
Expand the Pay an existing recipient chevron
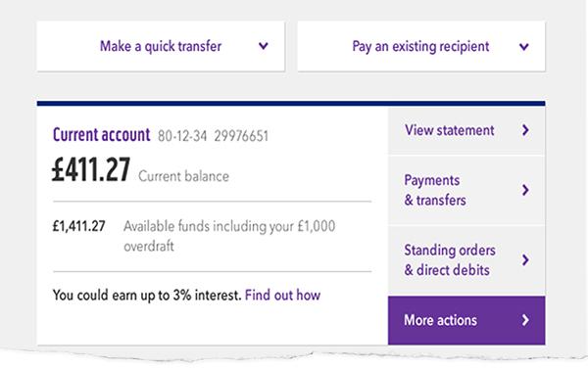click(x=524, y=47)
